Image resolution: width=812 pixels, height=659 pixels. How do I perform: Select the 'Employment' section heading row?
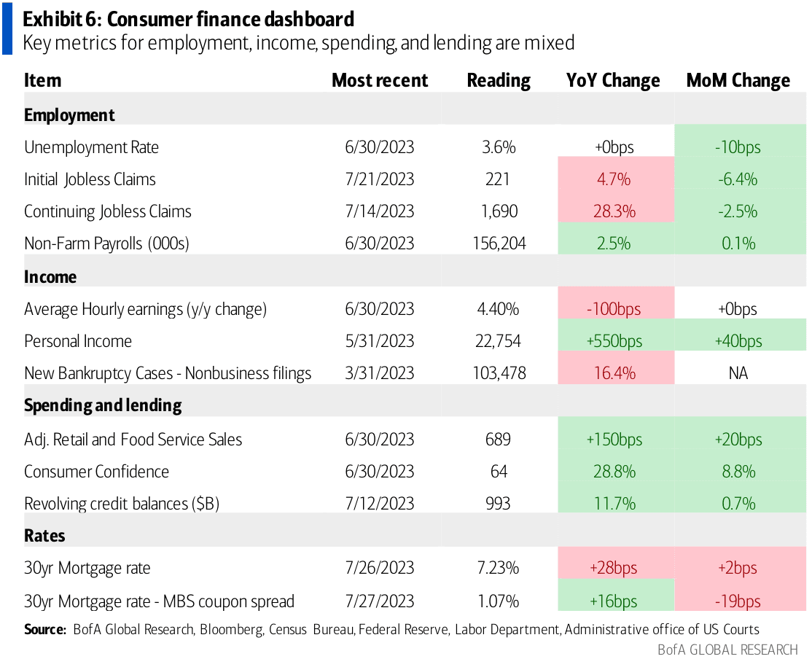coord(69,114)
